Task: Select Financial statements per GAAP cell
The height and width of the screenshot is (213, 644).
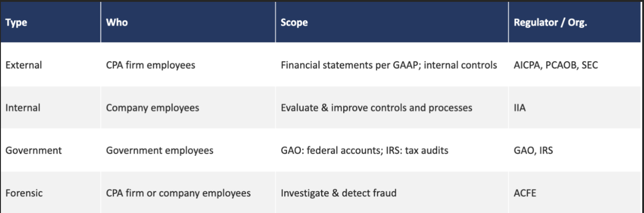Action: (389, 65)
